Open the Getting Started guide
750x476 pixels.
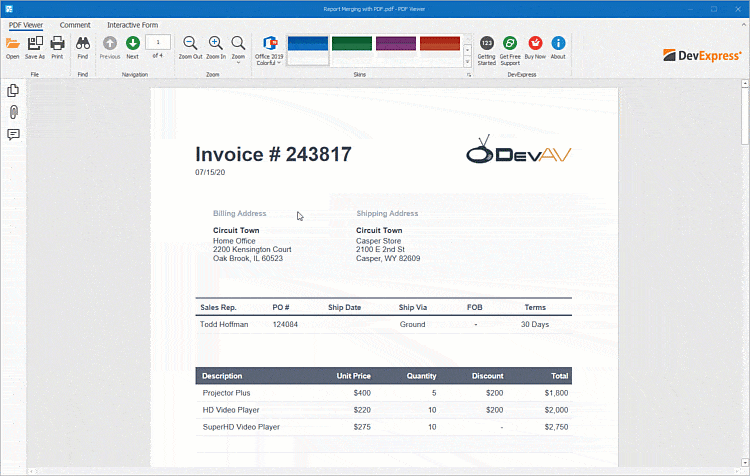pos(486,45)
